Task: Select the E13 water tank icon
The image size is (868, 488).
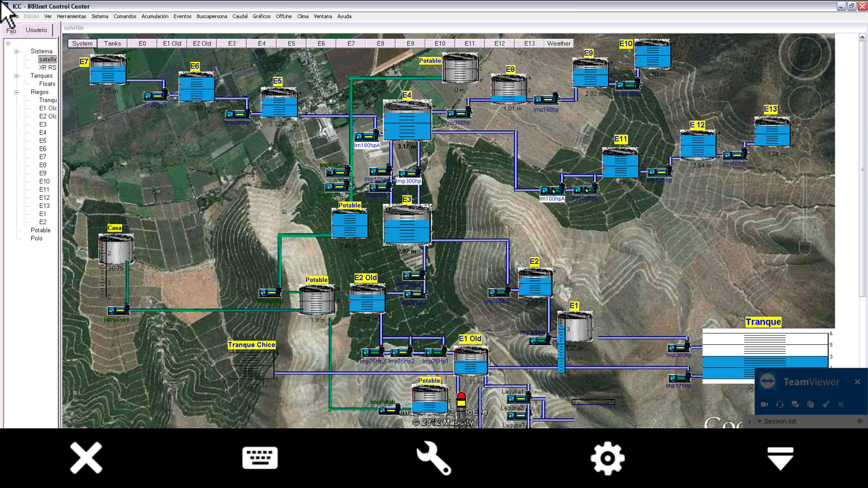Action: pos(772,132)
